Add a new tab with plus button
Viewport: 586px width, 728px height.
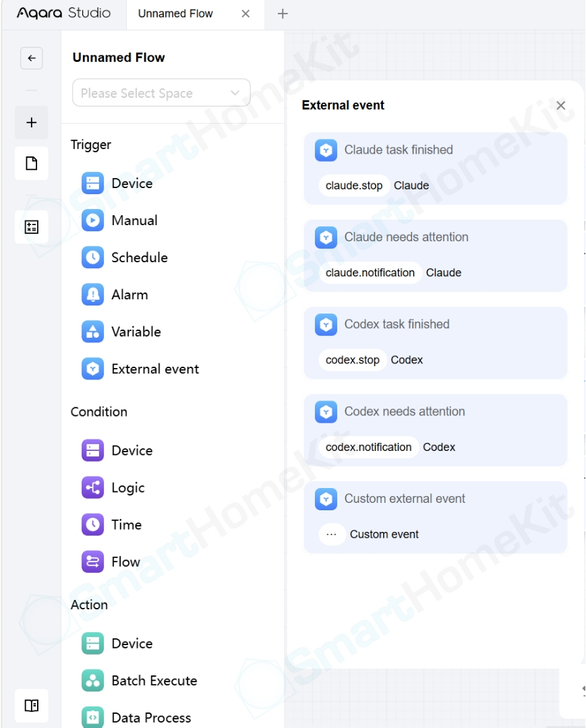click(x=283, y=14)
